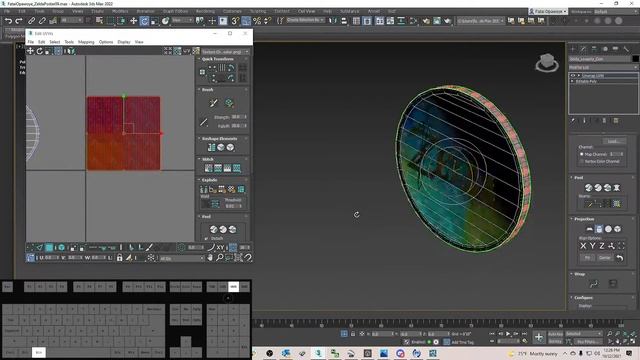Collapse the Projection rollout in command panel
Viewport: 640px width, 360px height.
tap(584, 219)
